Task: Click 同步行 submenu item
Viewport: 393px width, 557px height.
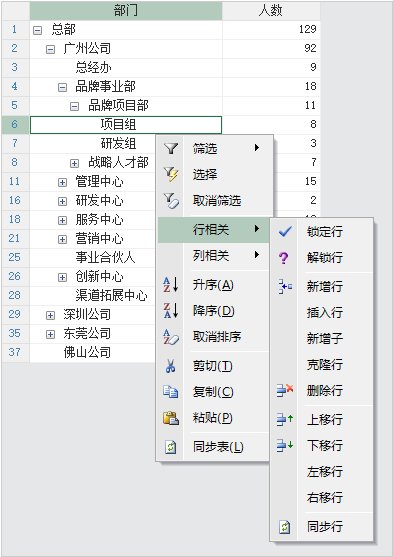Action: pyautogui.click(x=322, y=527)
